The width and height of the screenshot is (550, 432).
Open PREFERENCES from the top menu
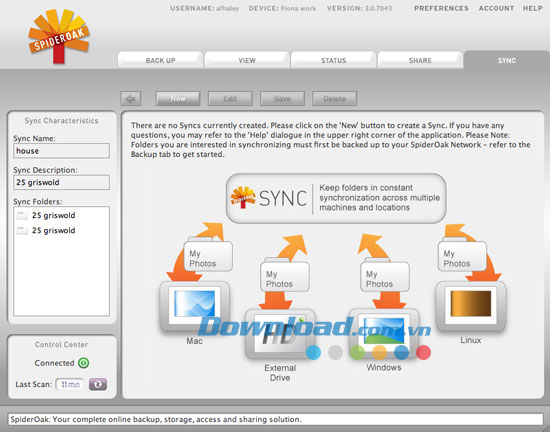point(441,8)
